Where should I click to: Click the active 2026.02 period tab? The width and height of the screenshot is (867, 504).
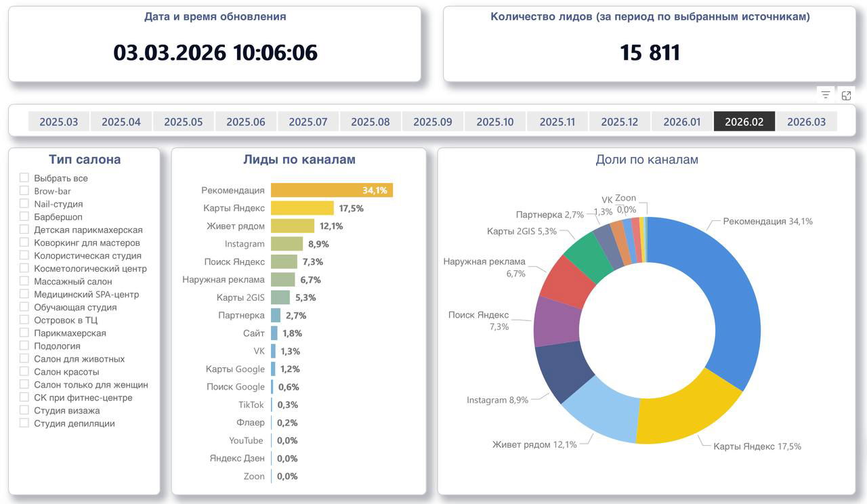[x=744, y=121]
